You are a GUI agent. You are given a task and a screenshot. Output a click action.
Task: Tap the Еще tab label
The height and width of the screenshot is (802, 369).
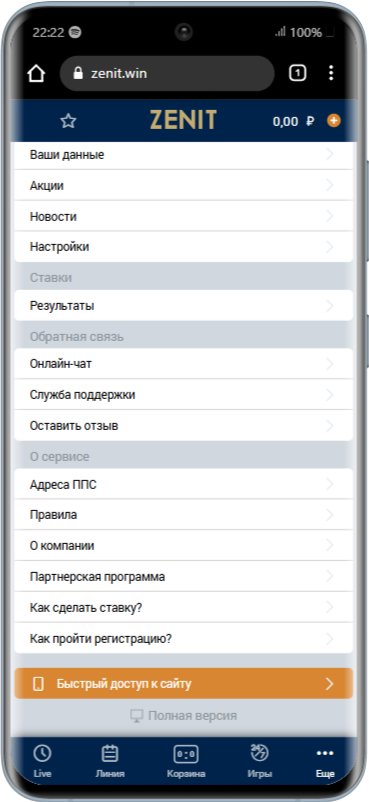(325, 773)
